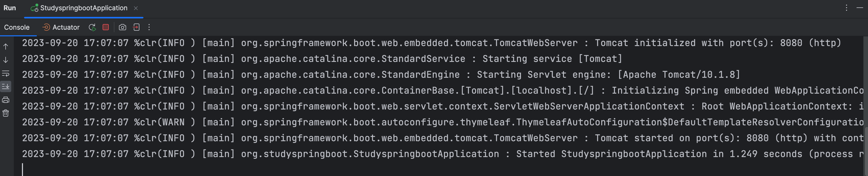The width and height of the screenshot is (868, 176).
Task: Open the Actuator tab
Action: tap(61, 27)
